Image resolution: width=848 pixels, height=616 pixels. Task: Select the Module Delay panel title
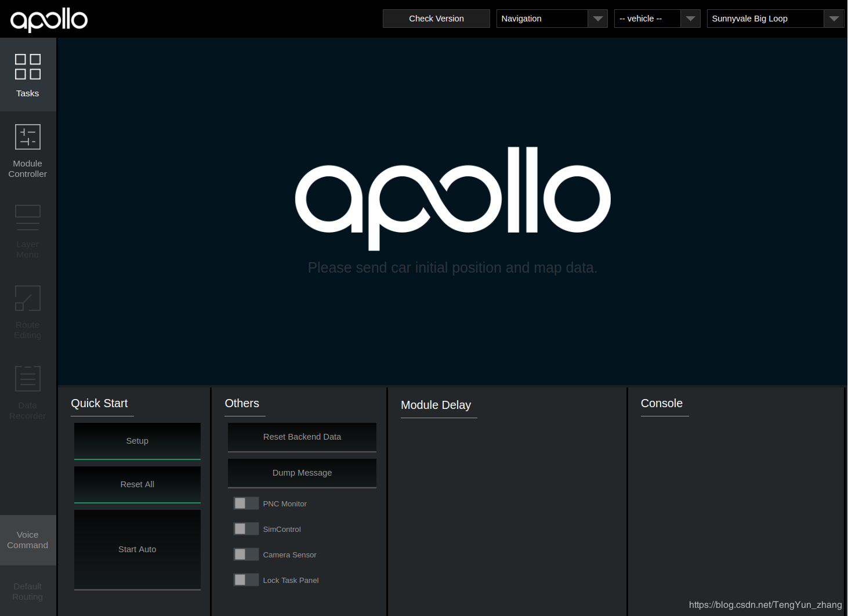coord(436,405)
